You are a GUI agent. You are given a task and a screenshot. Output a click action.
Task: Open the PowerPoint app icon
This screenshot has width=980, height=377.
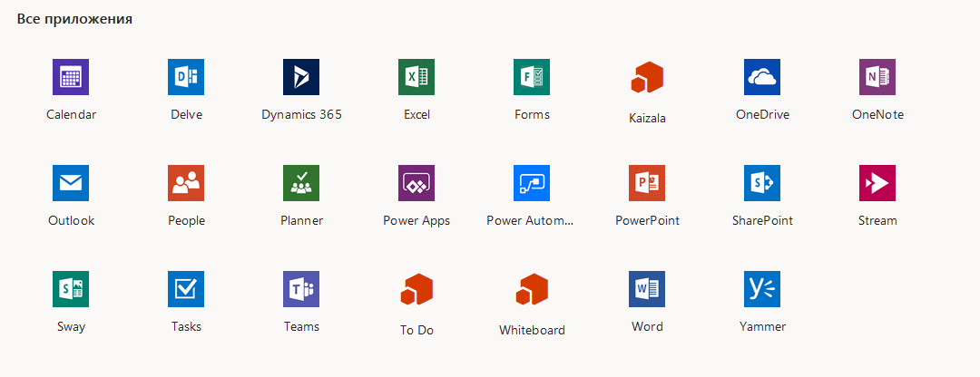pyautogui.click(x=647, y=183)
